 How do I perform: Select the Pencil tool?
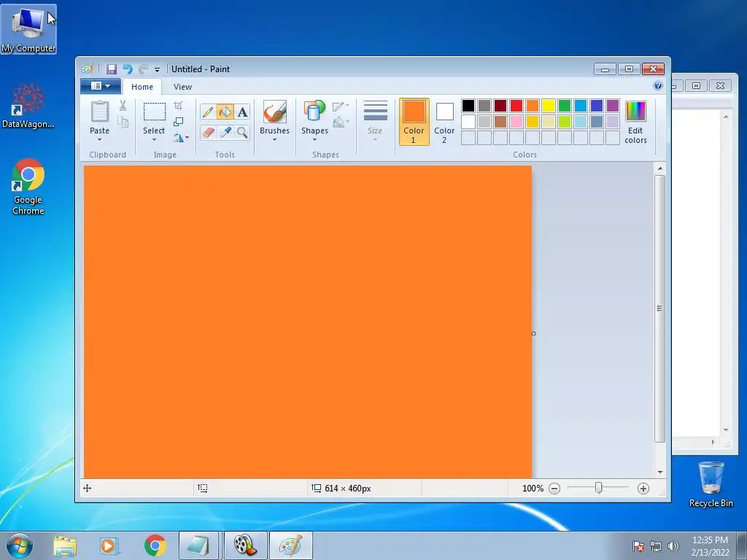[x=208, y=112]
